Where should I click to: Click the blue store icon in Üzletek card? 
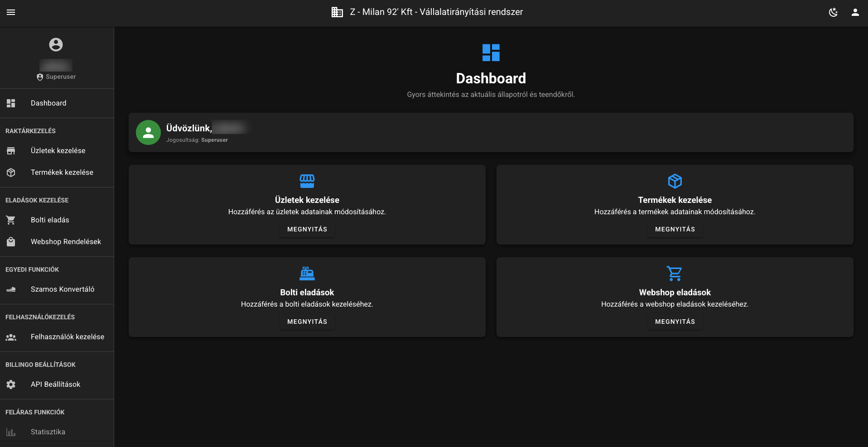[x=307, y=181]
